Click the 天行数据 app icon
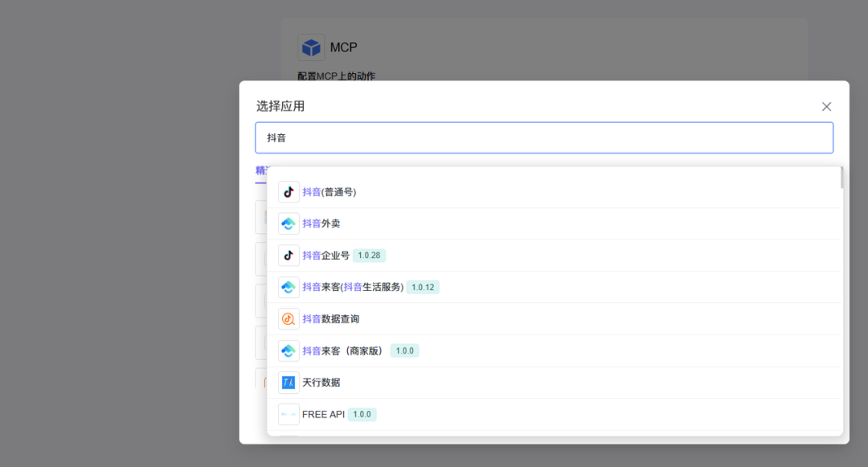The width and height of the screenshot is (868, 467). [x=289, y=383]
